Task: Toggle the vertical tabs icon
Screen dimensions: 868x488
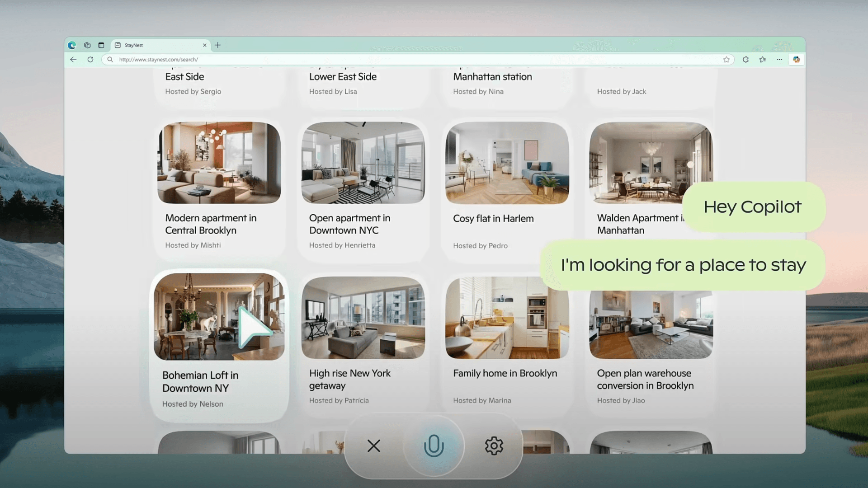Action: 101,45
